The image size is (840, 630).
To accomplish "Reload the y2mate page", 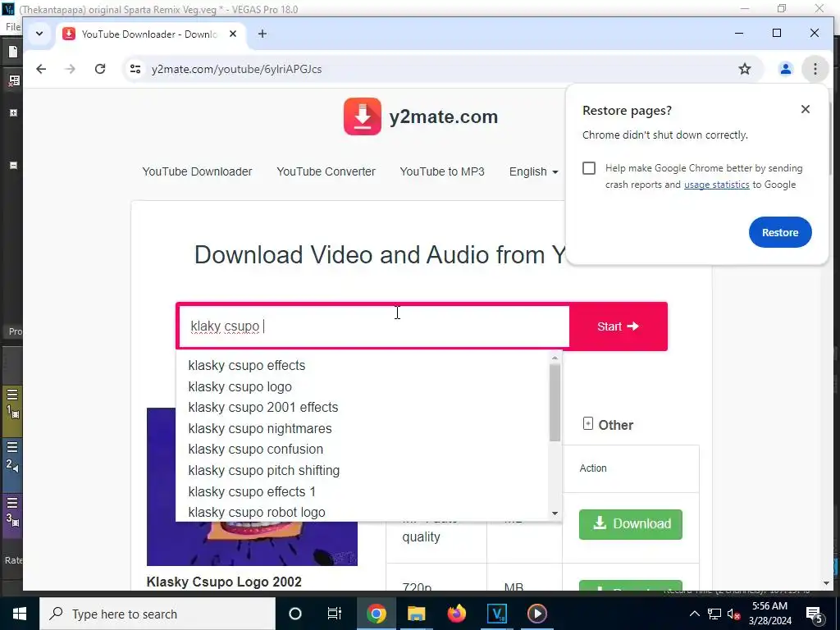I will click(x=99, y=69).
